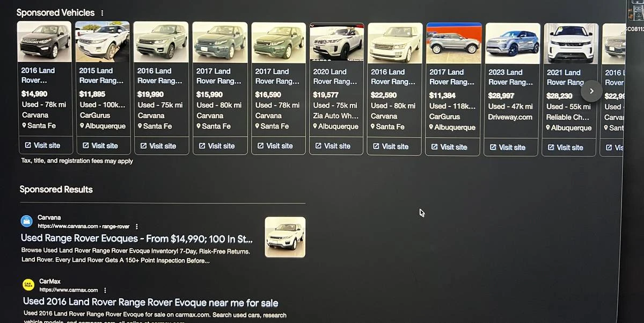This screenshot has height=323, width=644.
Task: Open the photo of the $16,590 Range Rover
Action: pos(278,42)
